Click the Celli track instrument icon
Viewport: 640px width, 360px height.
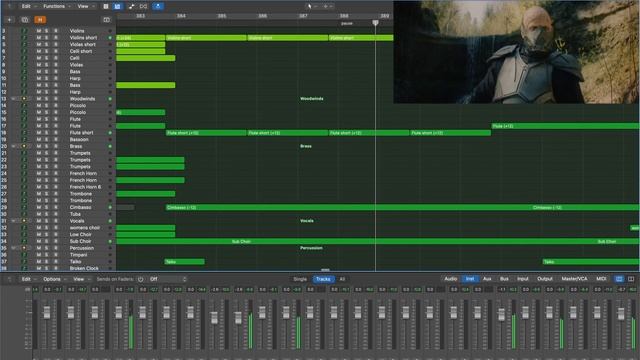point(24,58)
